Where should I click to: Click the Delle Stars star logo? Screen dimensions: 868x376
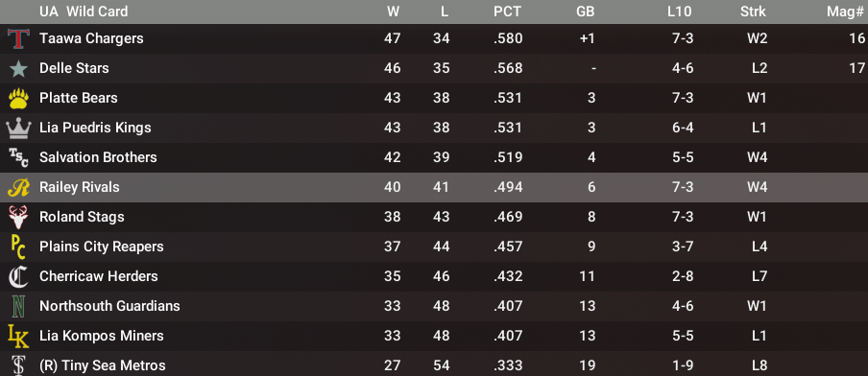coord(18,68)
